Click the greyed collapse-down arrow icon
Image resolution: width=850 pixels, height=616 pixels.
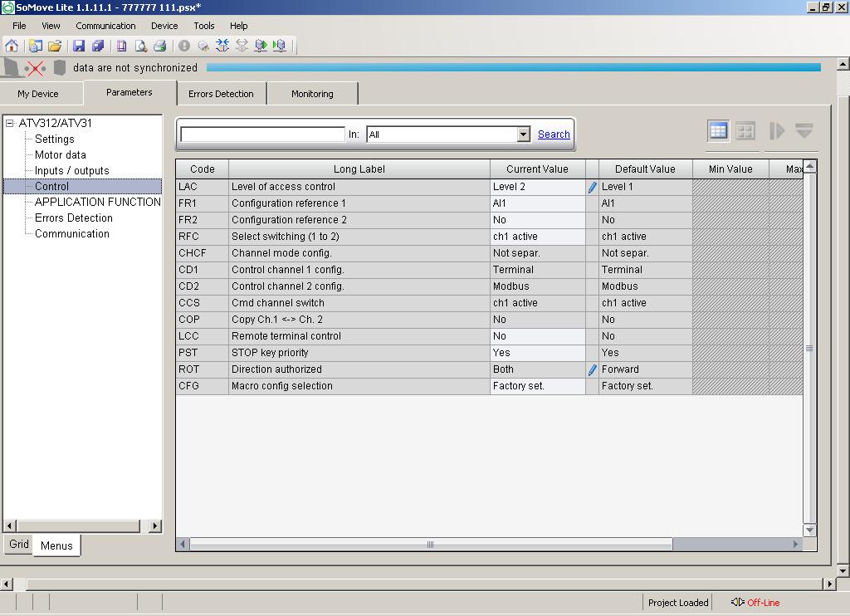pos(804,130)
